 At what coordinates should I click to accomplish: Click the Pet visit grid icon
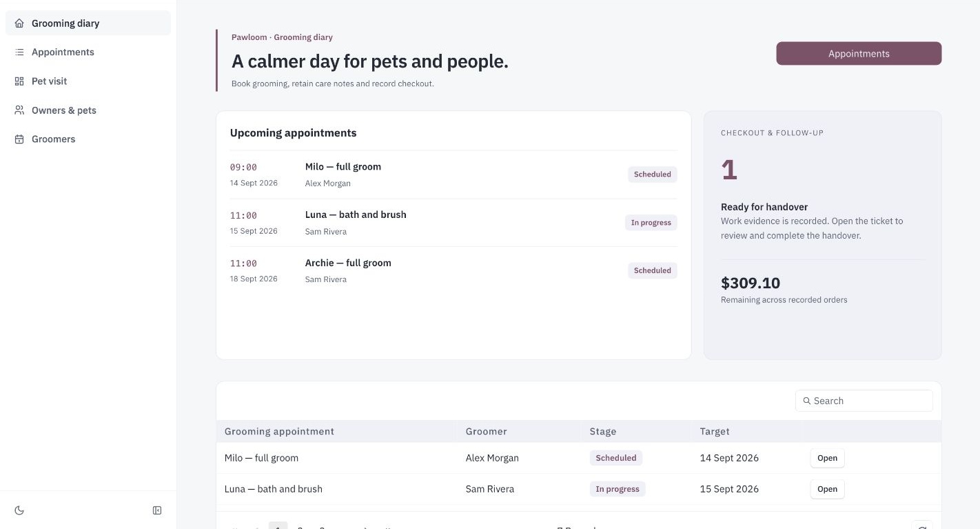[x=19, y=81]
